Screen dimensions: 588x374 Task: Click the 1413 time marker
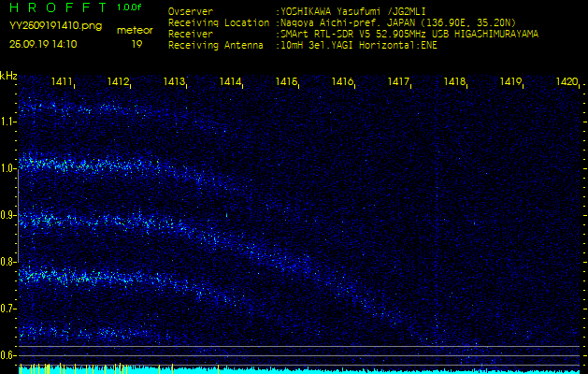click(175, 82)
